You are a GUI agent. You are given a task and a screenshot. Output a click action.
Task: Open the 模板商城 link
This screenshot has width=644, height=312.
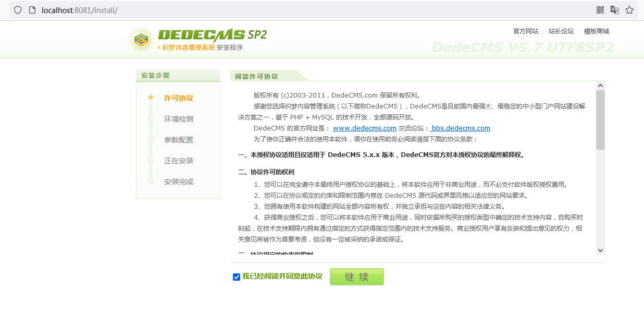(597, 31)
